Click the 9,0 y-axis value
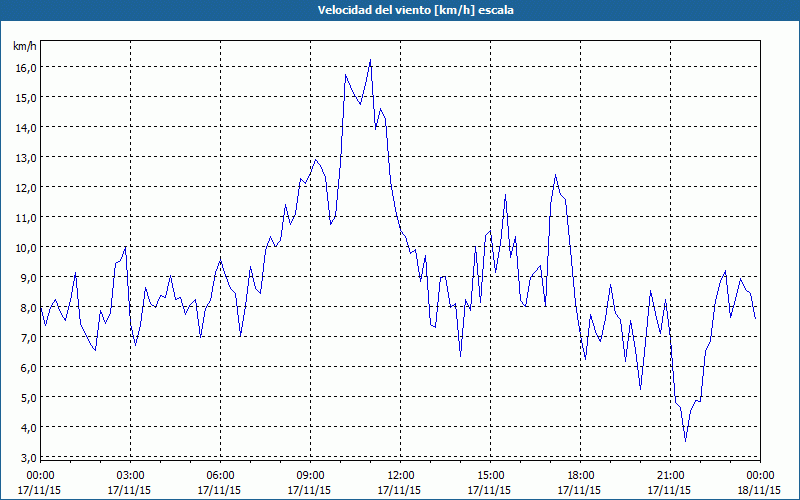This screenshot has width=800, height=500. 29,279
